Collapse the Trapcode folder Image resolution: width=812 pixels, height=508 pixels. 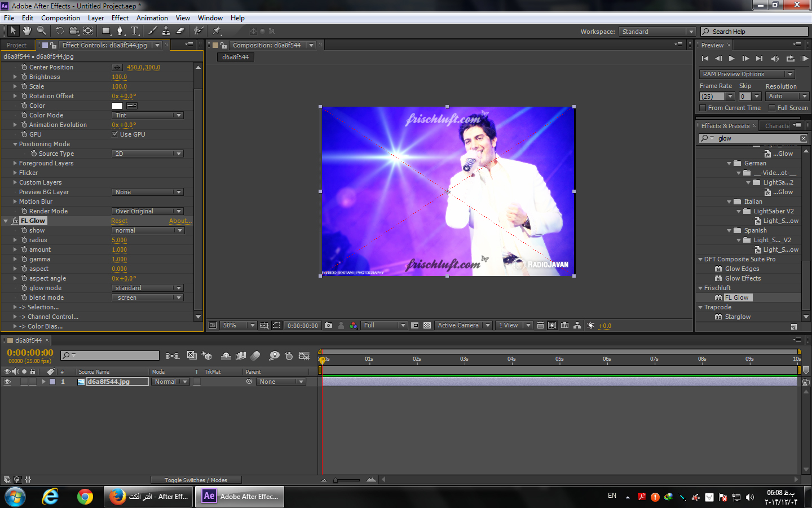point(700,307)
